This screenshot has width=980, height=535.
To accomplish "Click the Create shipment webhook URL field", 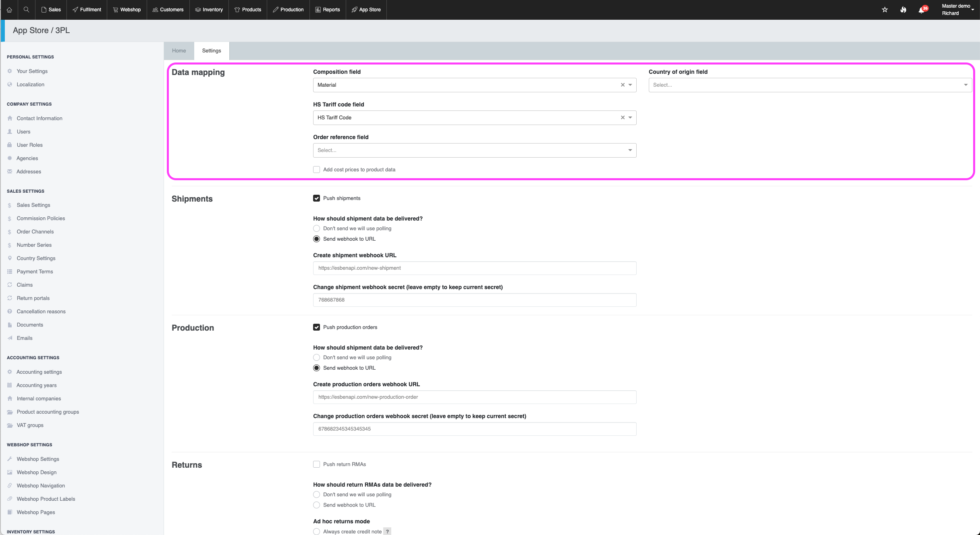I will (475, 268).
